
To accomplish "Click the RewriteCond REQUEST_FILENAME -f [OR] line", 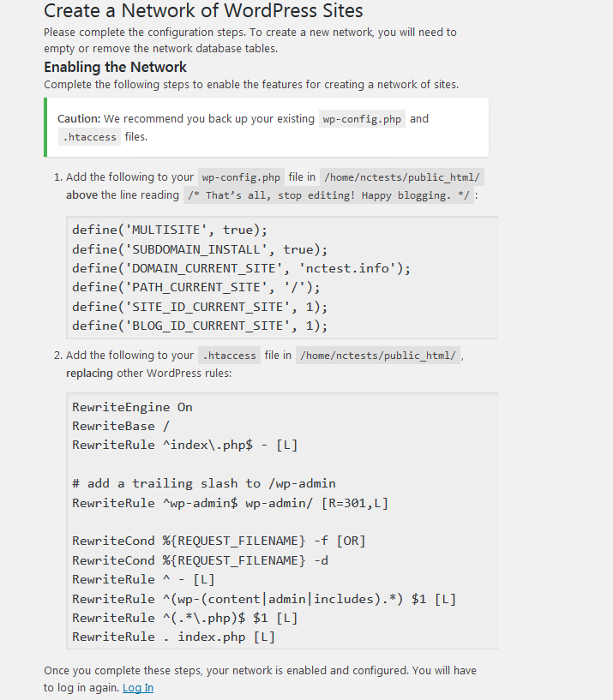I will 219,541.
